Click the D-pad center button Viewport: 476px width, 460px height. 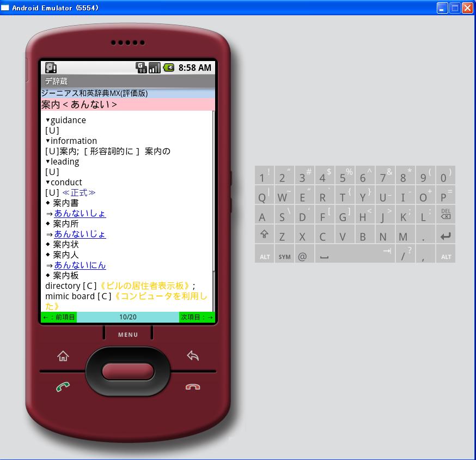click(x=128, y=371)
